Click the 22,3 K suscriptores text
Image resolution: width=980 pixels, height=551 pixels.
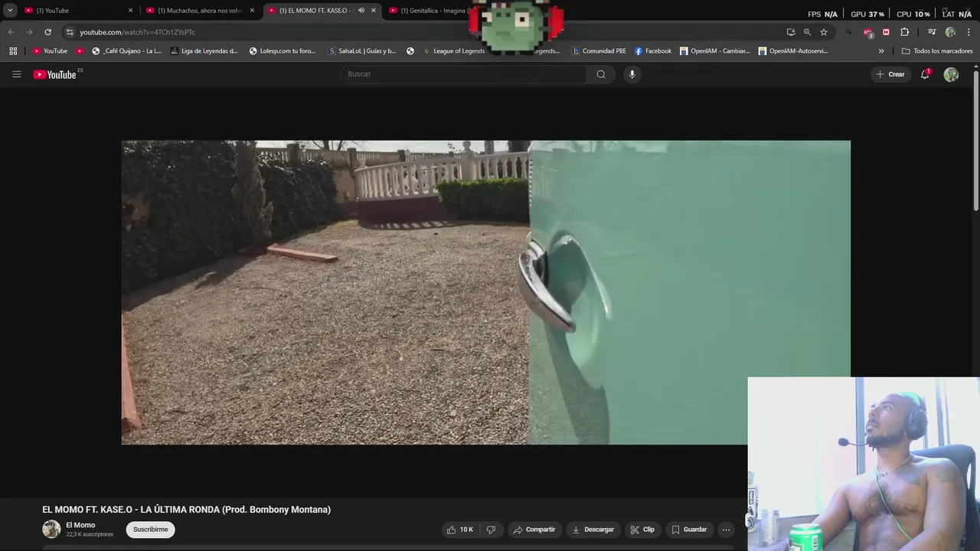(x=90, y=534)
